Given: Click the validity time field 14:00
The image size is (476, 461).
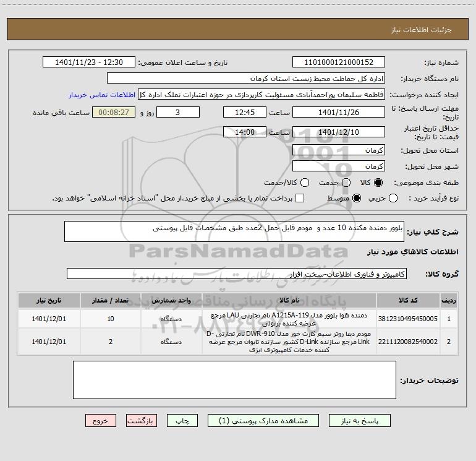Looking at the screenshot, I should click(245, 132).
